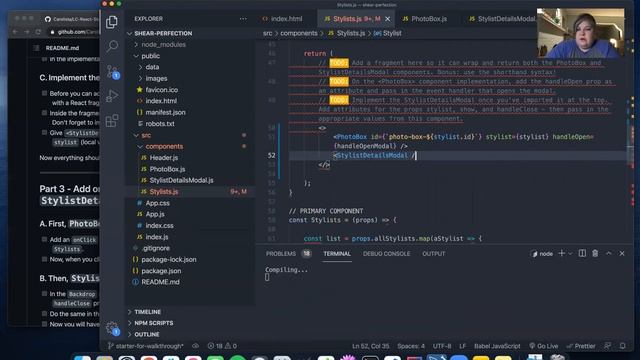Open terminal launch profile dropdown arrow
The image size is (640, 360).
click(570, 253)
